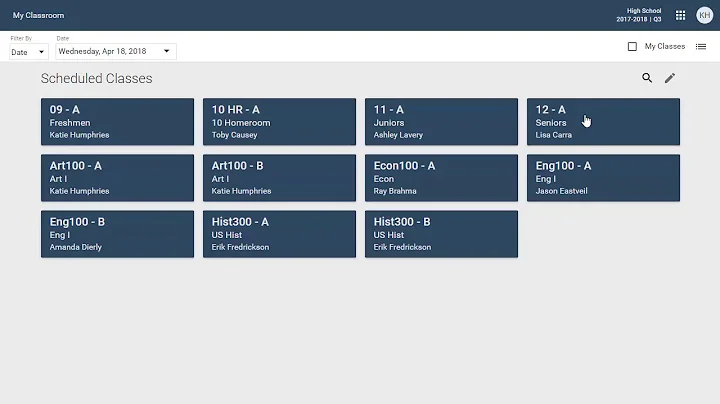Open the apps grid icon

coord(680,15)
